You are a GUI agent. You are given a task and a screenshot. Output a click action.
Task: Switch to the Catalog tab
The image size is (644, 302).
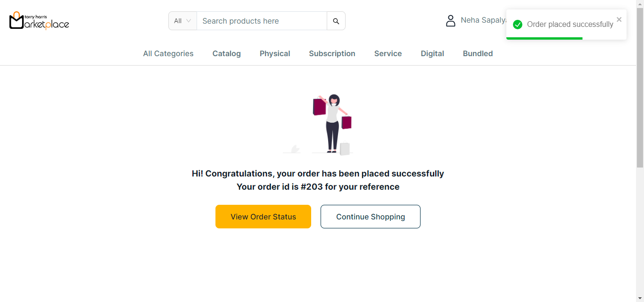[x=227, y=54]
